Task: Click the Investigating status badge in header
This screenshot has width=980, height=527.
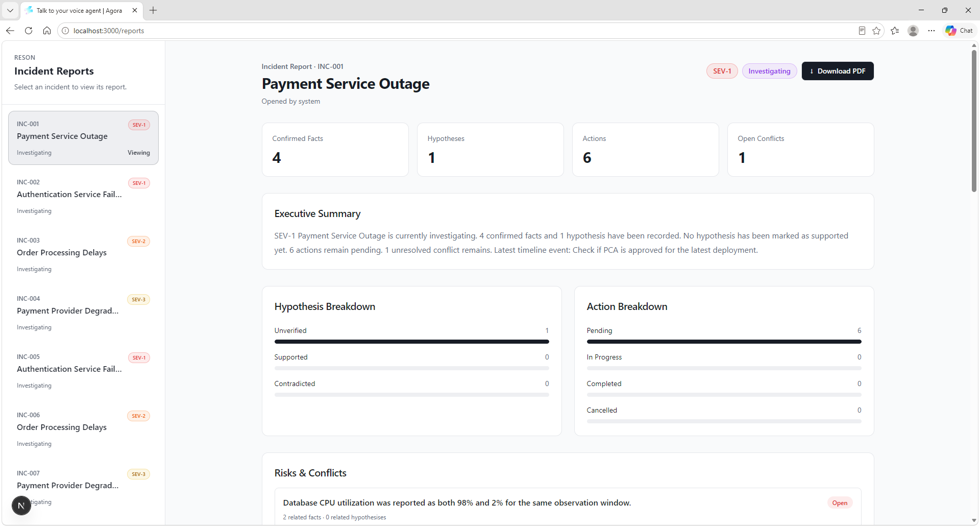Action: pyautogui.click(x=769, y=71)
